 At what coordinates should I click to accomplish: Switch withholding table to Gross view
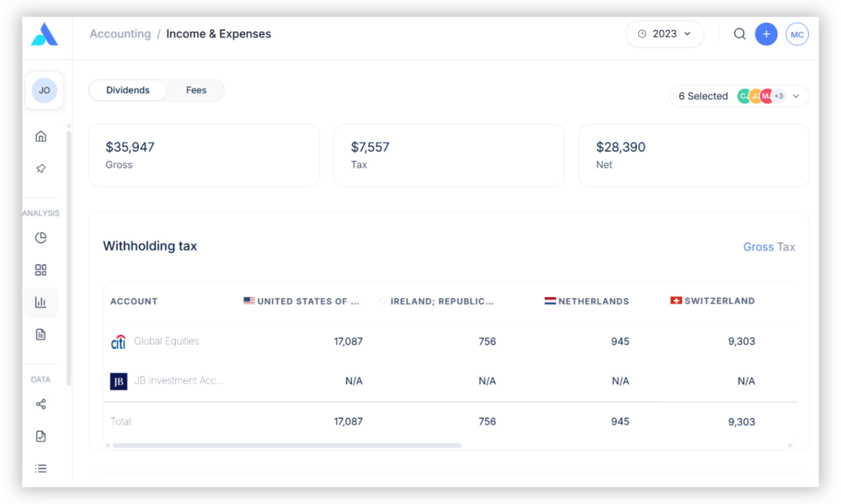tap(758, 247)
